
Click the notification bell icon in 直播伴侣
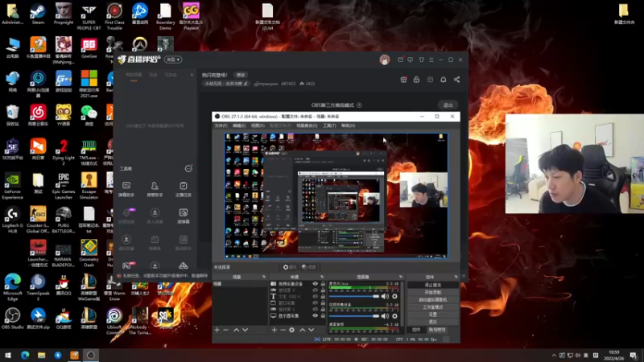443,80
